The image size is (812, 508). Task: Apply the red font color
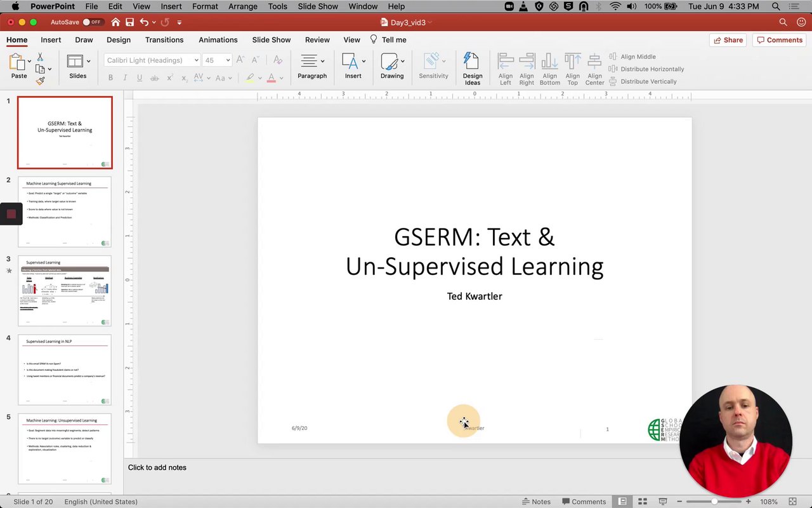coord(271,78)
